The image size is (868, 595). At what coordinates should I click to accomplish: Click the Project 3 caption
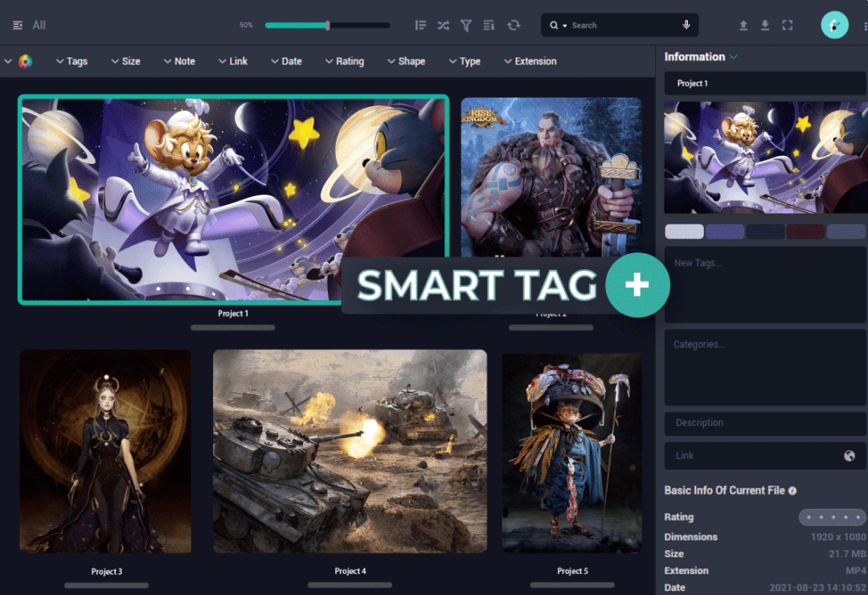click(106, 571)
